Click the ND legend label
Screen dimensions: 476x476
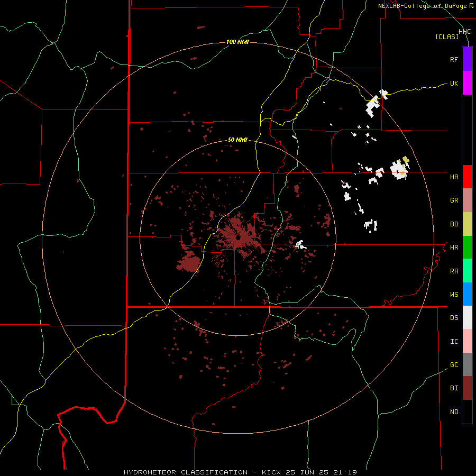coord(454,412)
